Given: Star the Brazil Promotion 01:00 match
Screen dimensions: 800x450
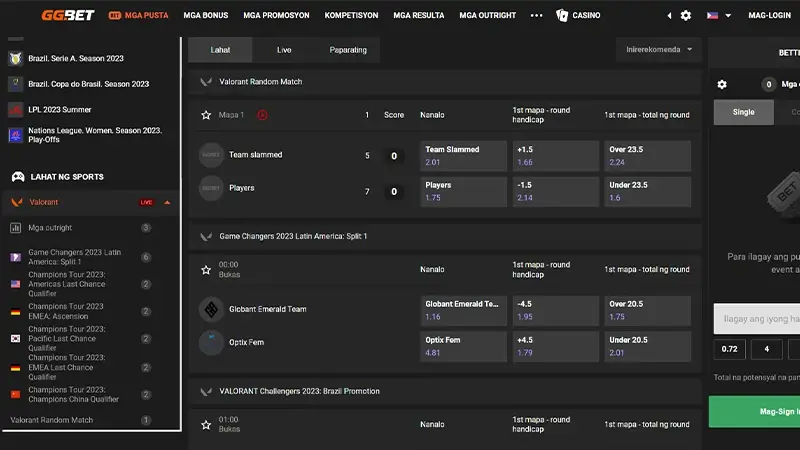Looking at the screenshot, I should (206, 424).
